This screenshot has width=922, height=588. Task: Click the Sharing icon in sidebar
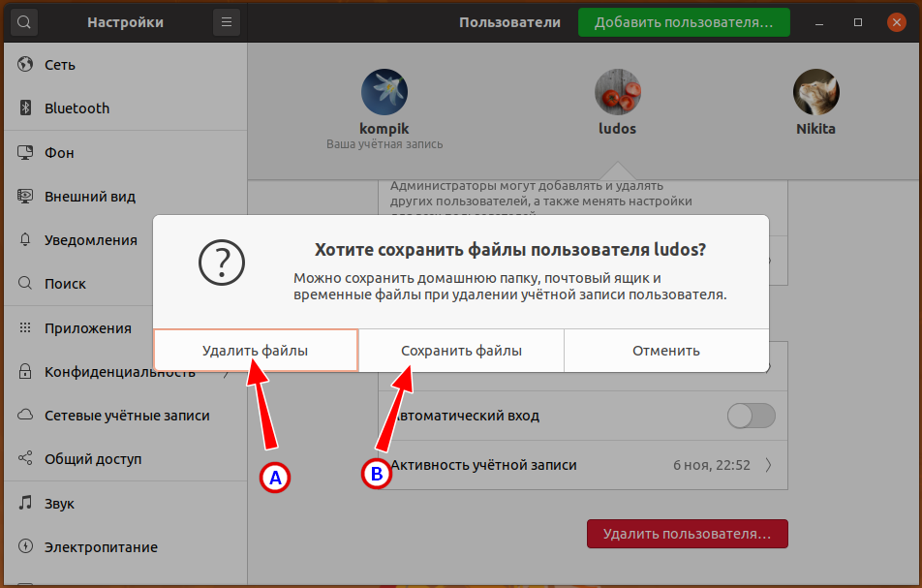[x=25, y=459]
